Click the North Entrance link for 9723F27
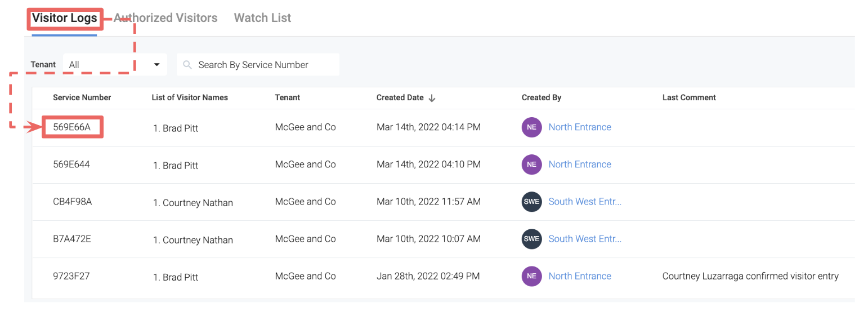The height and width of the screenshot is (320, 868). click(580, 276)
